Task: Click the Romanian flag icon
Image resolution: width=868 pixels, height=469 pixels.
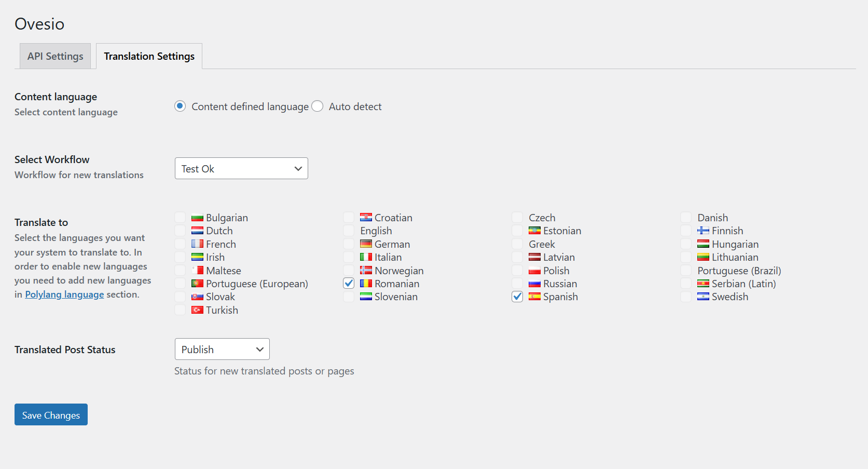Action: pos(366,284)
